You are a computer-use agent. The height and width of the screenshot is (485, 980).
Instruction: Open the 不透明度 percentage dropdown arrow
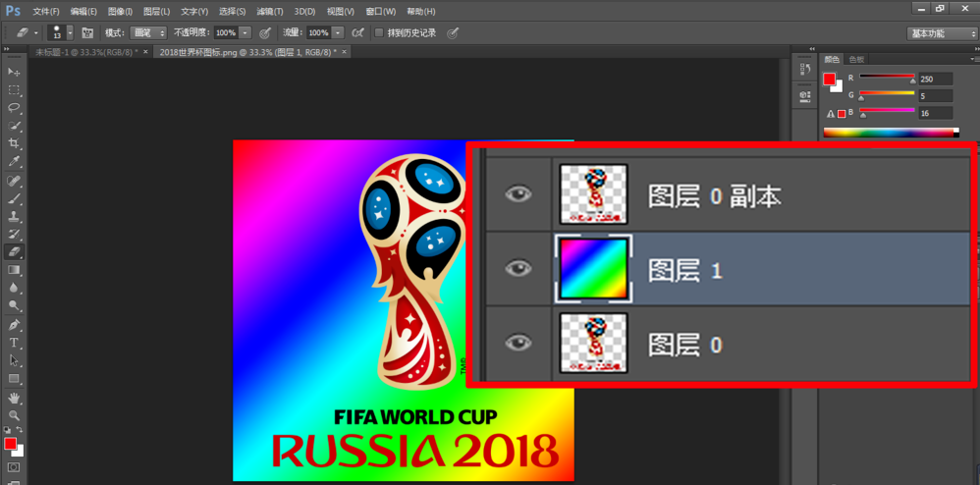point(245,32)
